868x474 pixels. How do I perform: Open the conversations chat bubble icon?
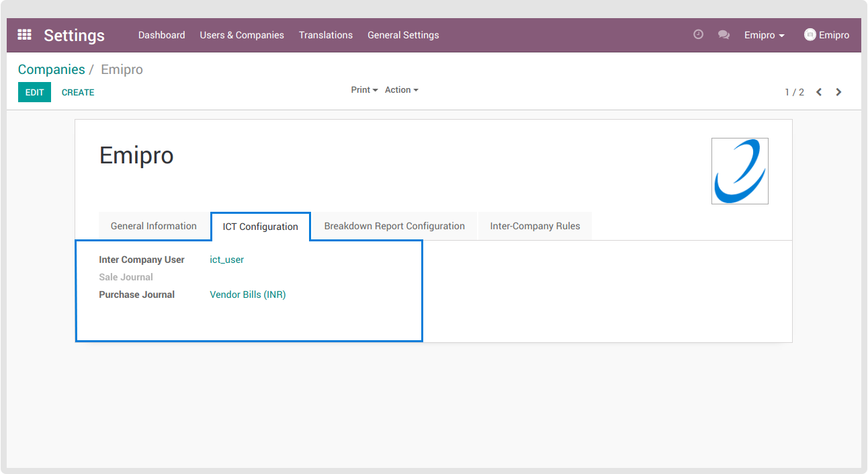coord(724,35)
